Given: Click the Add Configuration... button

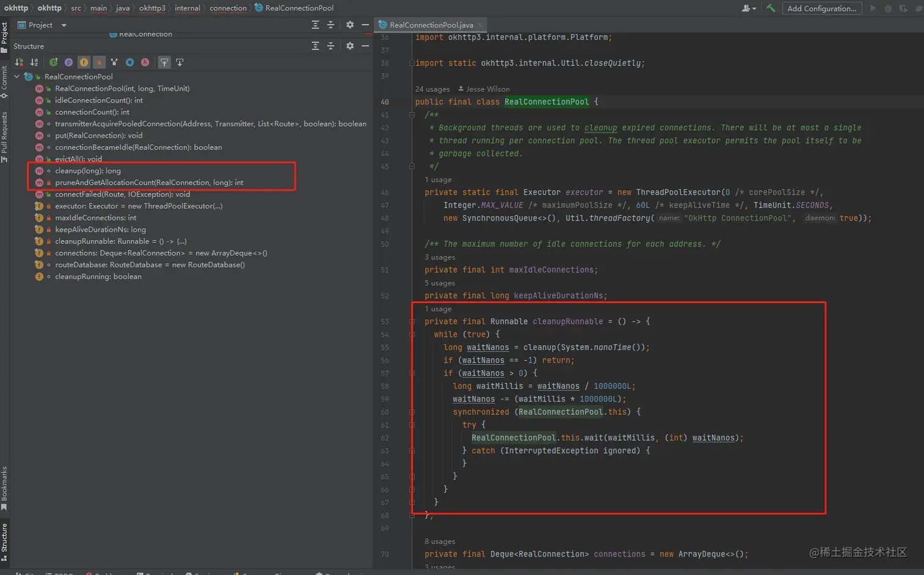Looking at the screenshot, I should click(x=821, y=8).
